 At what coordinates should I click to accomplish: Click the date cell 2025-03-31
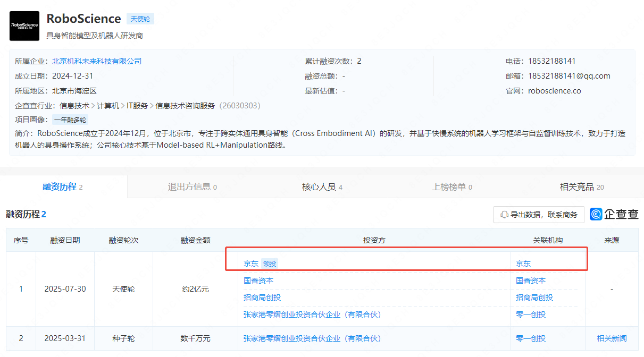click(65, 338)
